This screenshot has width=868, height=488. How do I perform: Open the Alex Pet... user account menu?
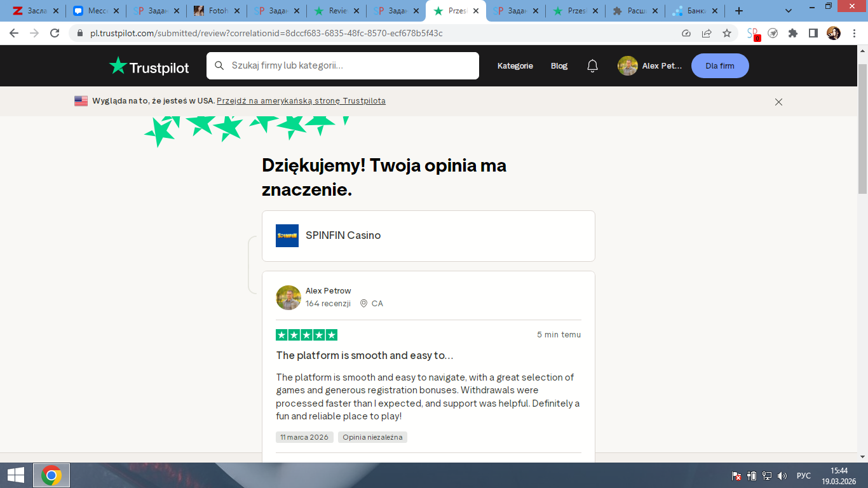click(x=650, y=66)
